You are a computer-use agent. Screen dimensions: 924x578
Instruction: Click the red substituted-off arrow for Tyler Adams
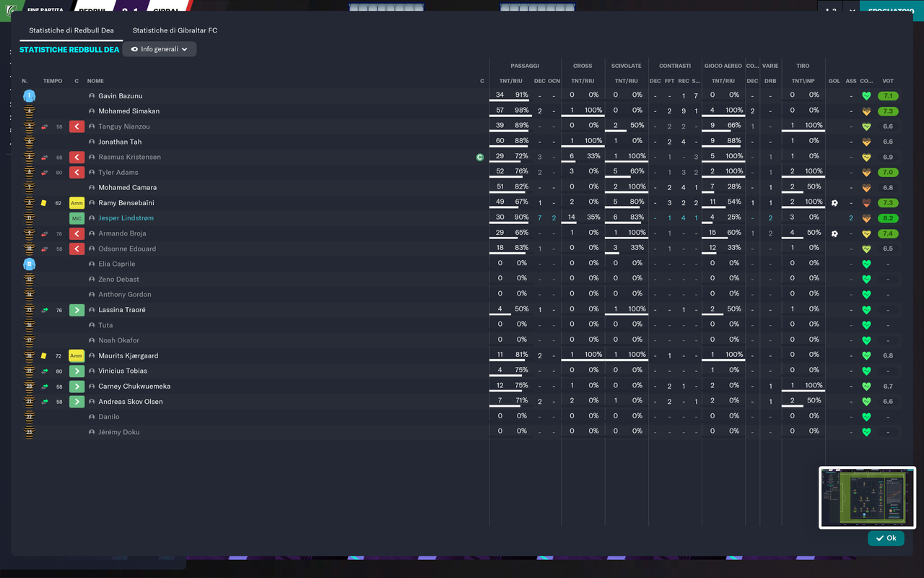[x=77, y=173]
